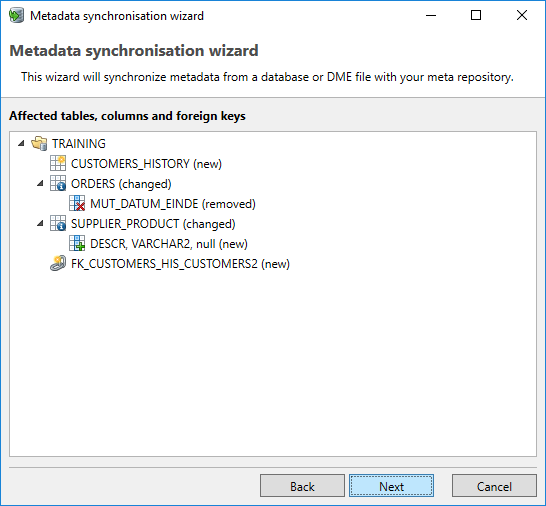The height and width of the screenshot is (506, 546).
Task: Click the changed-table icon next to ORDERS
Action: point(58,184)
